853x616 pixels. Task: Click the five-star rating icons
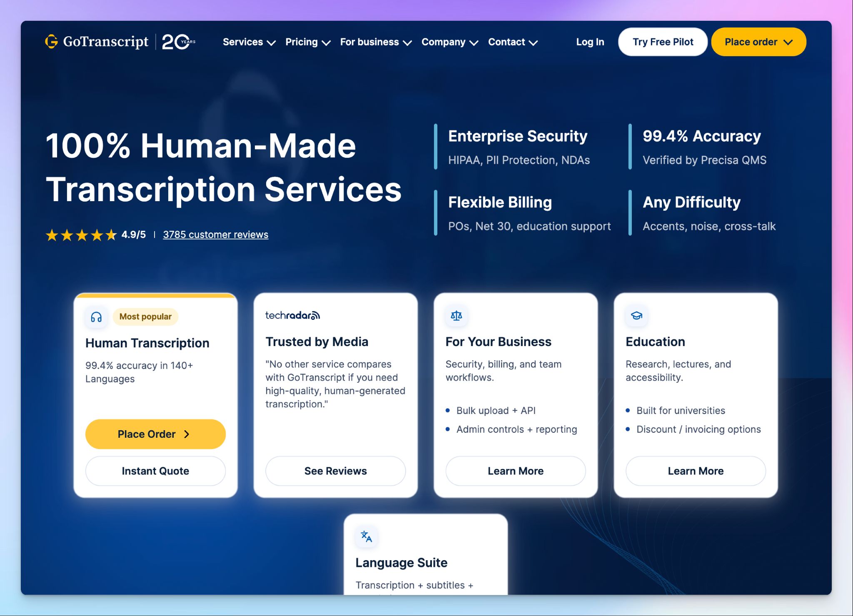(x=81, y=235)
